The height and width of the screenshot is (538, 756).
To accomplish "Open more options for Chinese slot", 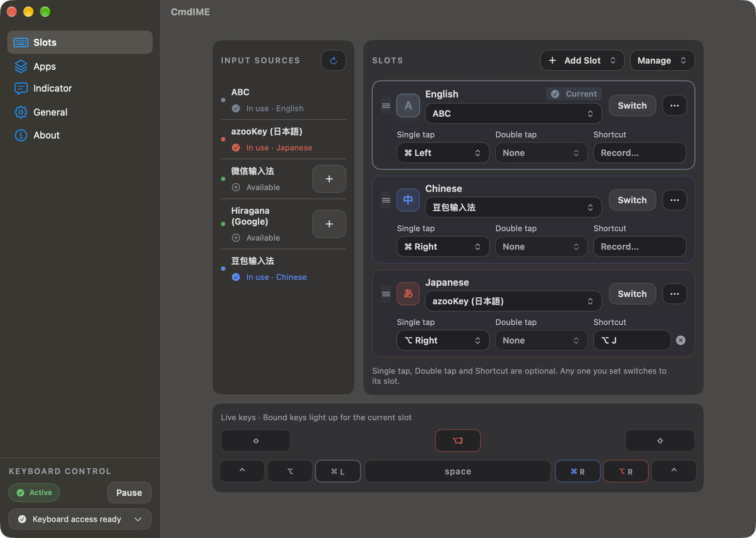I will tap(675, 200).
